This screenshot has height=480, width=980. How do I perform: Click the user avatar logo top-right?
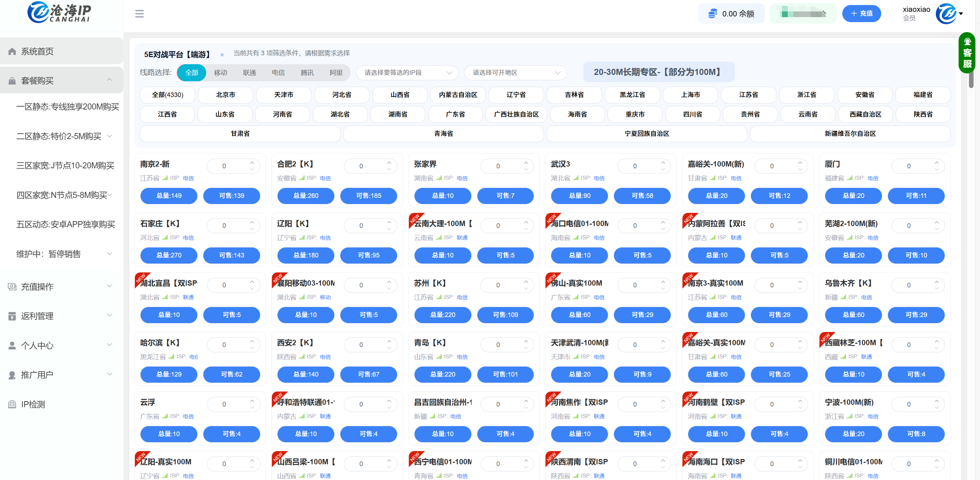click(x=946, y=14)
